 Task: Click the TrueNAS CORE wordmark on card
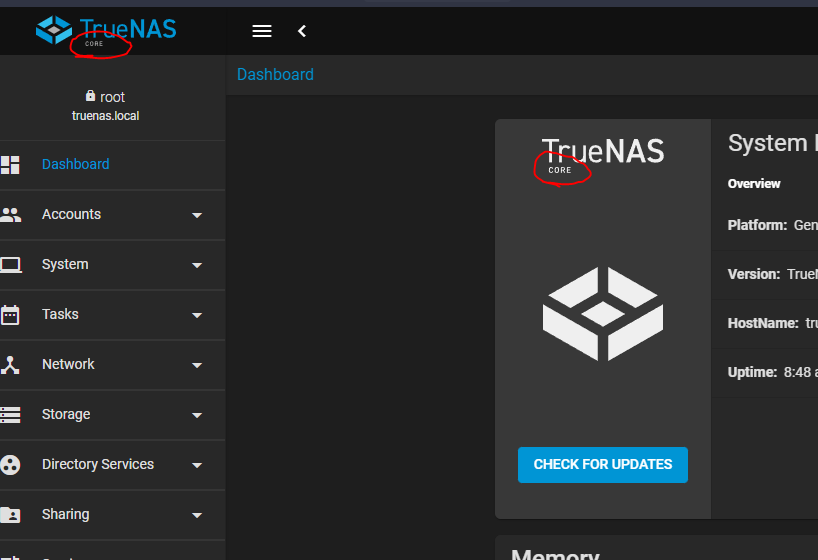[x=603, y=156]
